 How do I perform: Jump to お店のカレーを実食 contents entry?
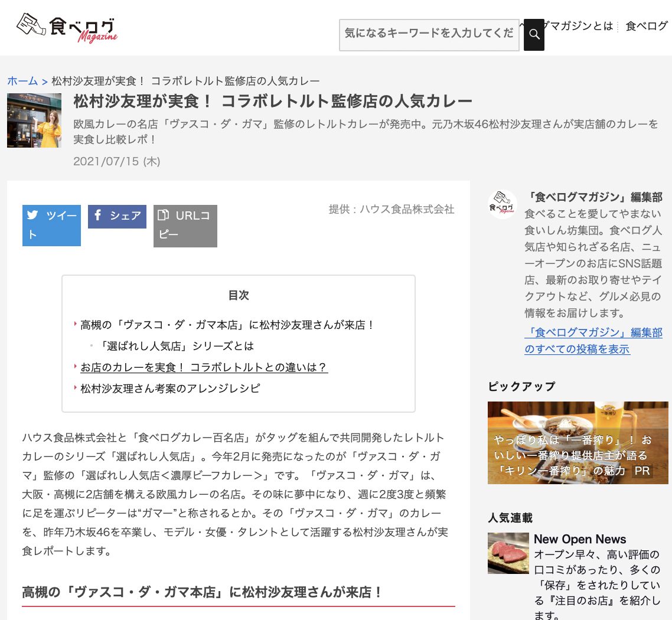tap(204, 367)
